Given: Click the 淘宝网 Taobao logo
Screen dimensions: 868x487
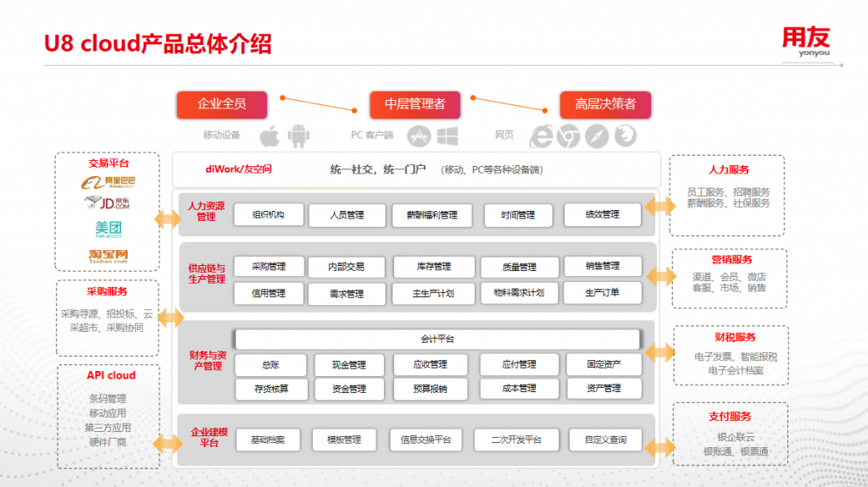Looking at the screenshot, I should click(x=108, y=256).
